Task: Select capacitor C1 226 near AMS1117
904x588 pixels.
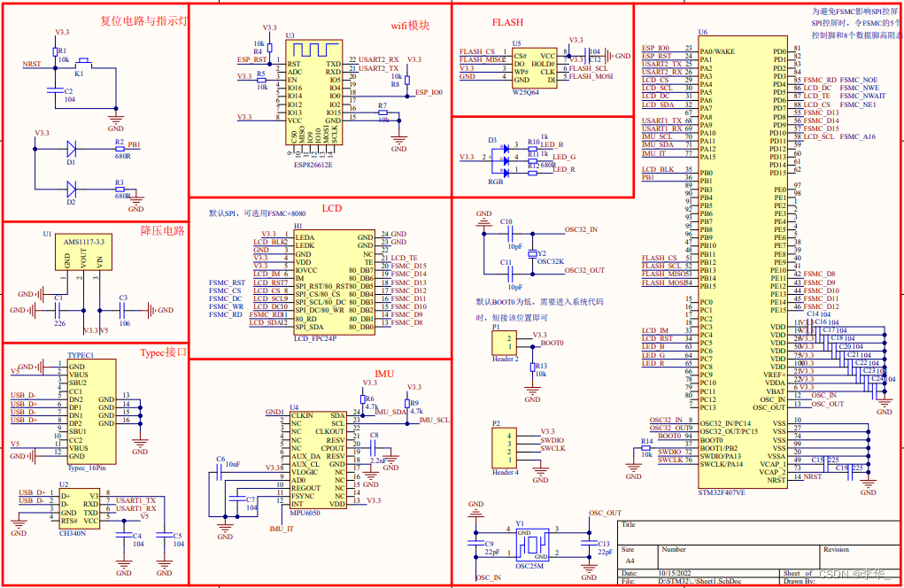Action: tap(58, 310)
